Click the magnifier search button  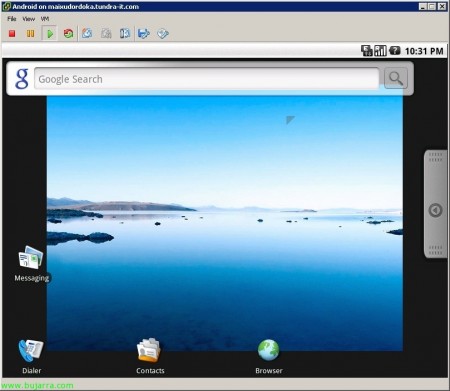[396, 78]
